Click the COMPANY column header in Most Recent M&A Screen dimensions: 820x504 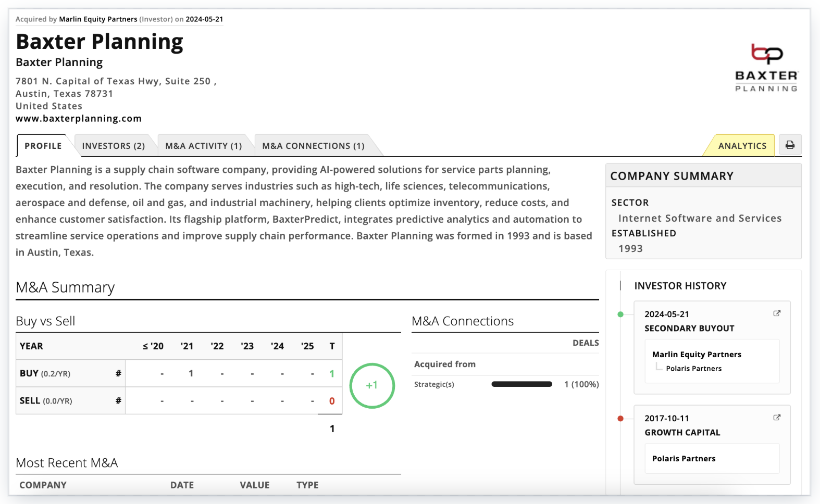pos(43,485)
